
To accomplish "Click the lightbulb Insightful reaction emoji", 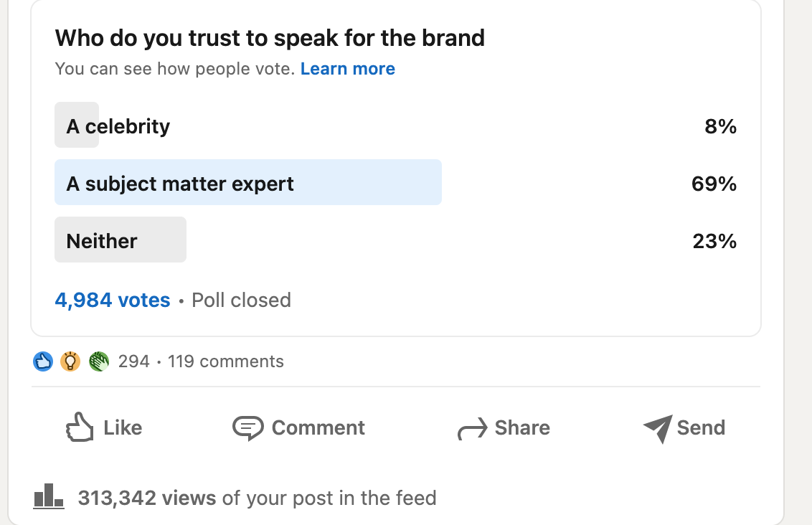I will (x=70, y=361).
